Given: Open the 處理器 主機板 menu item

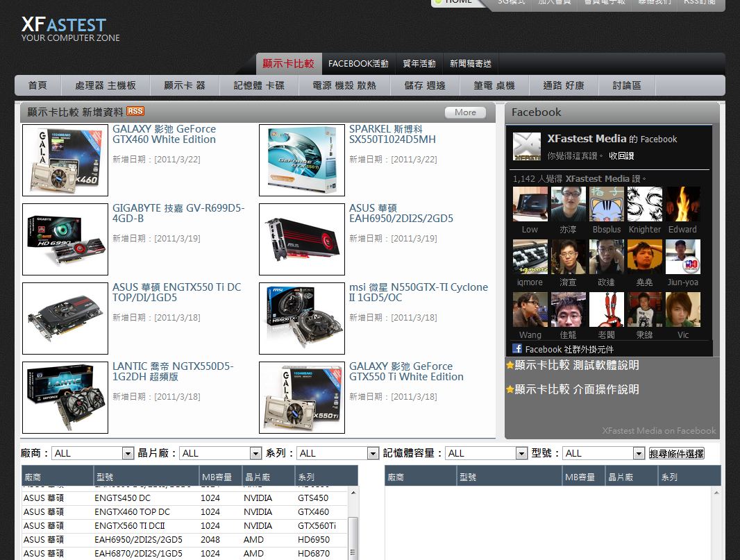Looking at the screenshot, I should tap(106, 85).
